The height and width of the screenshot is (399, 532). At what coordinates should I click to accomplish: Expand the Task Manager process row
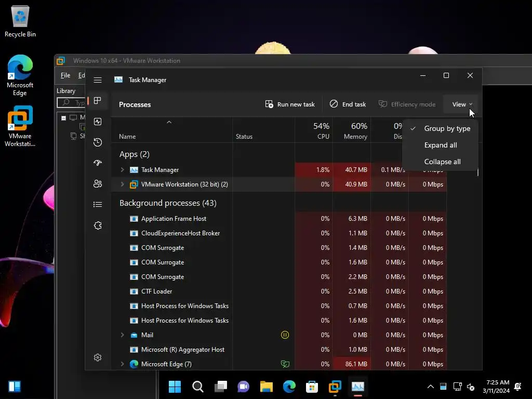[x=123, y=170]
